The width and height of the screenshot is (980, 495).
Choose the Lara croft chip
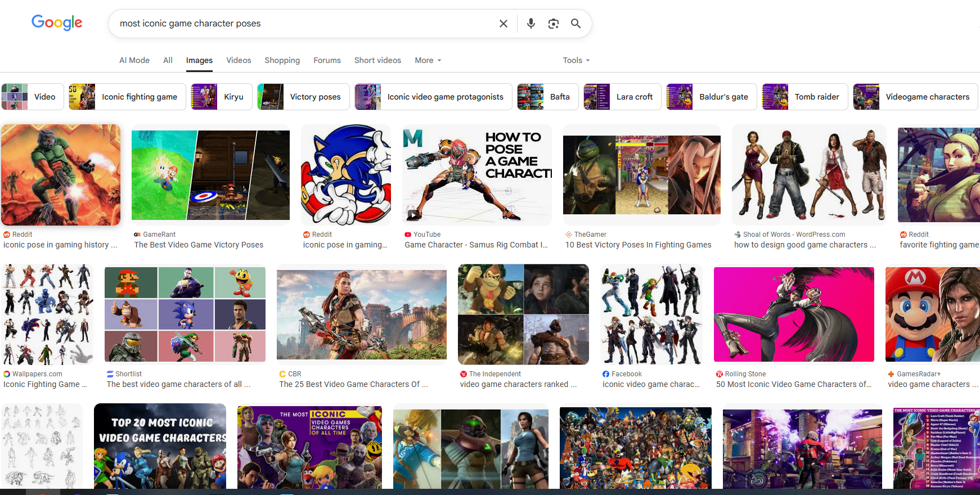(622, 97)
